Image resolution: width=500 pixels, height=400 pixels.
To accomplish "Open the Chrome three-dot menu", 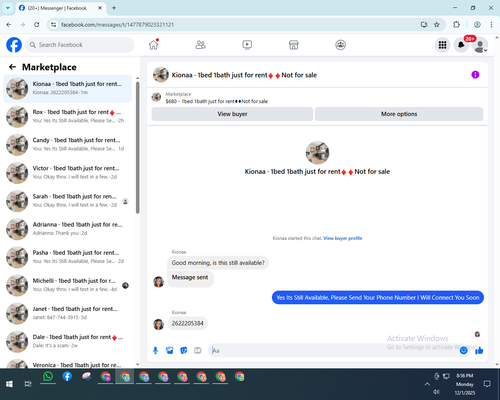I will pos(491,25).
